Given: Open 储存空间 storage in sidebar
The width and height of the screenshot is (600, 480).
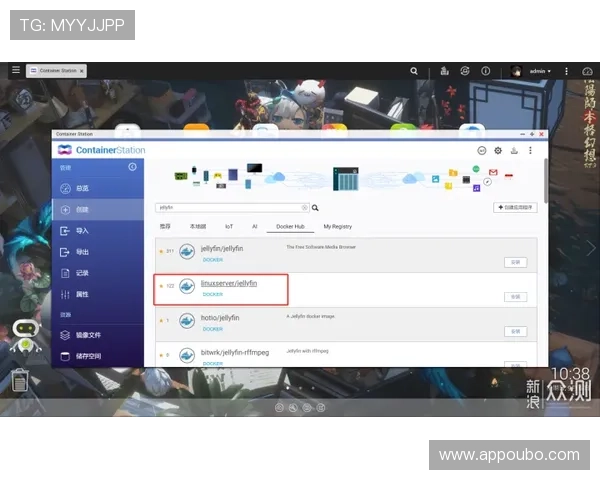Looking at the screenshot, I should click(x=89, y=356).
